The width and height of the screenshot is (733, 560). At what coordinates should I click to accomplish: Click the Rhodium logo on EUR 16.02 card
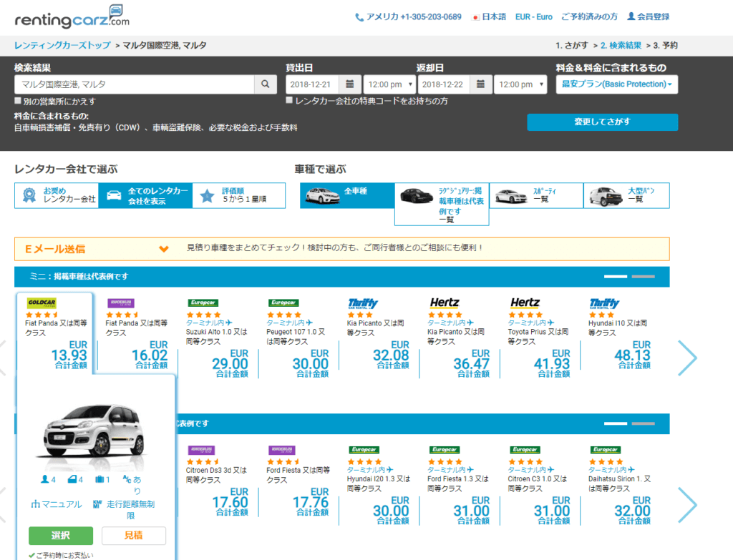coord(121,303)
